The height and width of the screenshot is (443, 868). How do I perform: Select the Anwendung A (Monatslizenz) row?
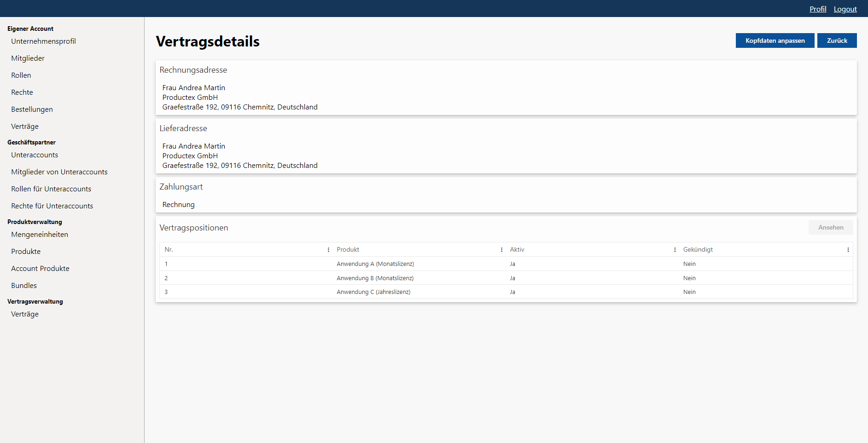pos(375,264)
